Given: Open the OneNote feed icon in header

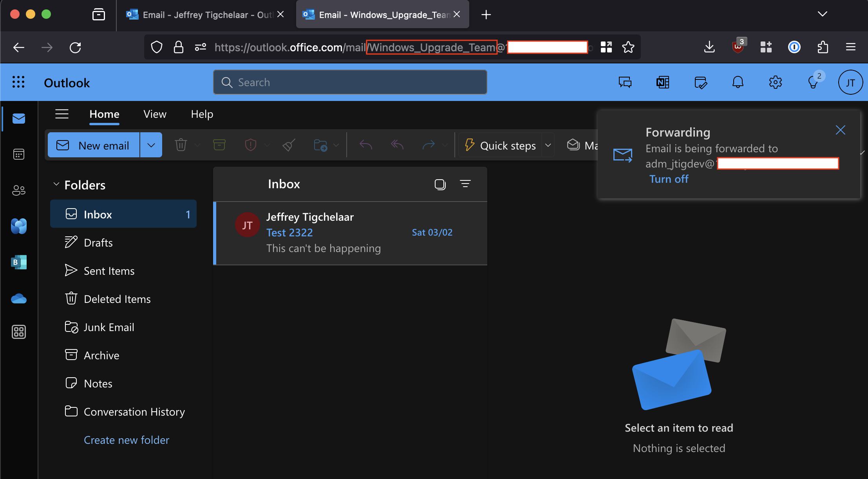Looking at the screenshot, I should (663, 82).
